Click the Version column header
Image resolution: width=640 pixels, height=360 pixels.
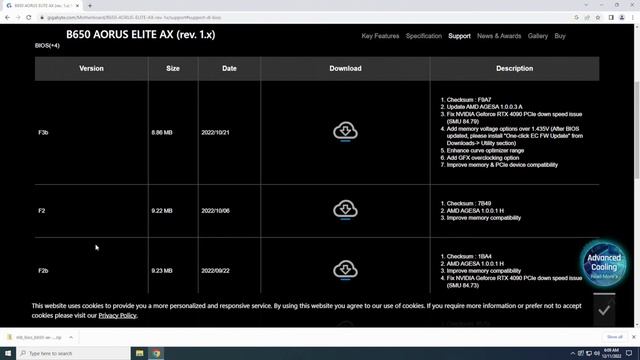[x=91, y=69]
